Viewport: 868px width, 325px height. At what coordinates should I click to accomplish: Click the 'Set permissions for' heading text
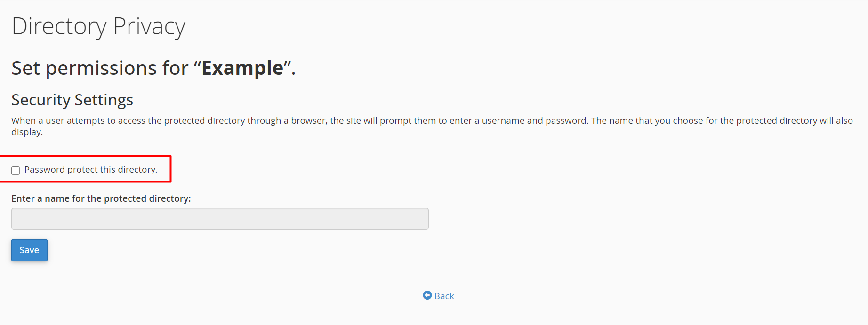pyautogui.click(x=100, y=68)
